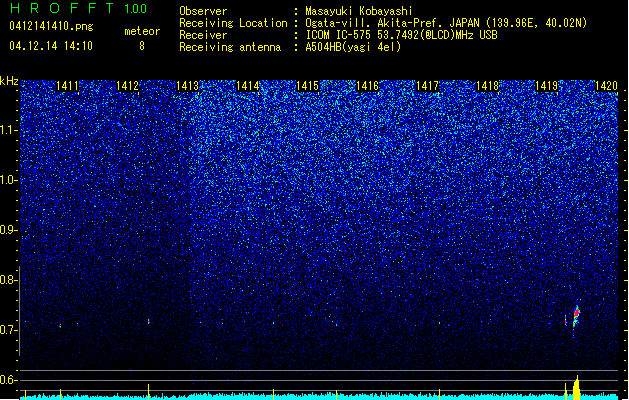Click the 1417 time axis label
Viewport: 629px width, 400px height.
point(428,86)
